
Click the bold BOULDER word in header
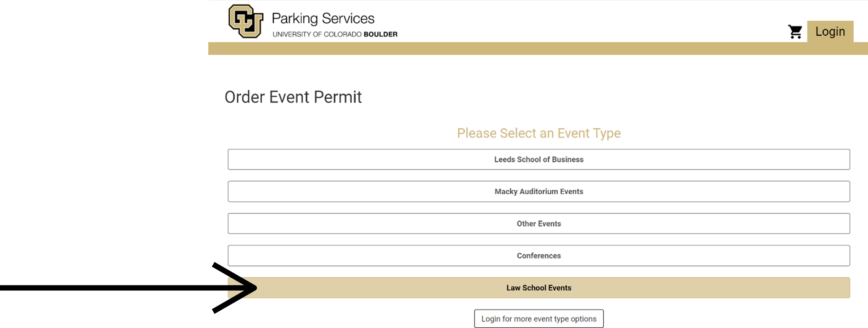(380, 34)
